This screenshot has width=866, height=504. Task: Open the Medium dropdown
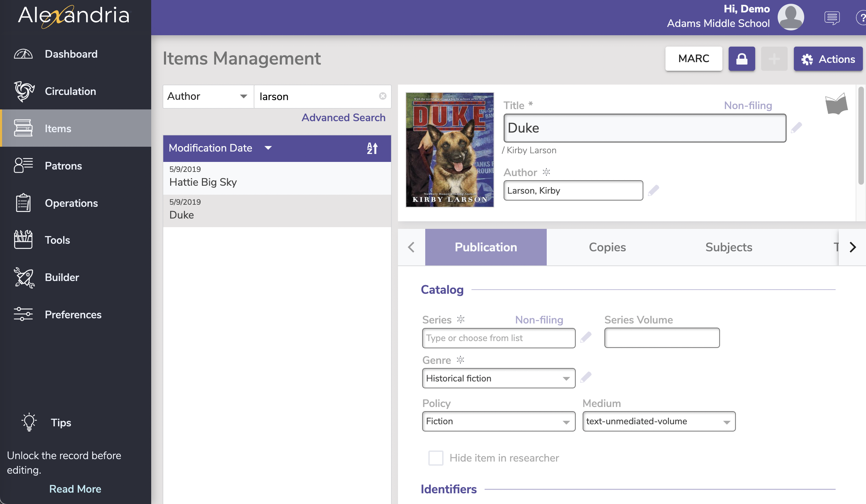coord(659,420)
